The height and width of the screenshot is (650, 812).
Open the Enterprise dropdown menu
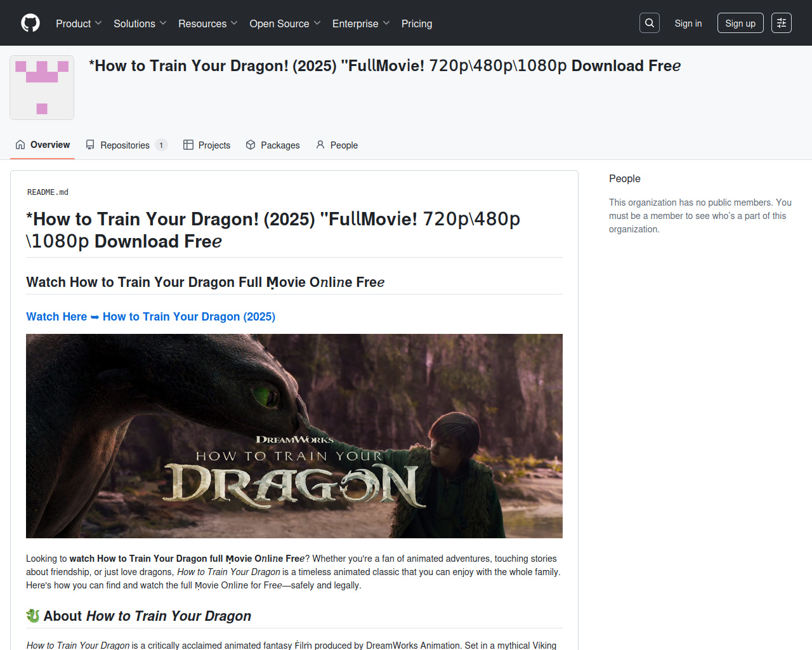pos(360,23)
